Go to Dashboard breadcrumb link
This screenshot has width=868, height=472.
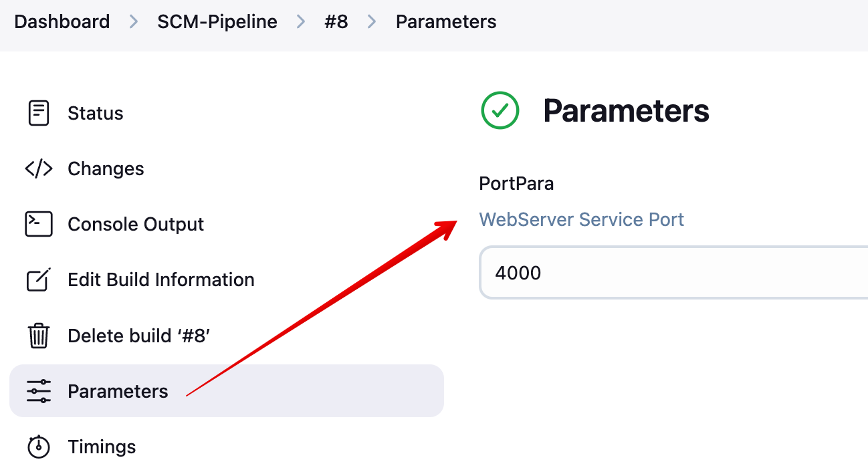(62, 22)
